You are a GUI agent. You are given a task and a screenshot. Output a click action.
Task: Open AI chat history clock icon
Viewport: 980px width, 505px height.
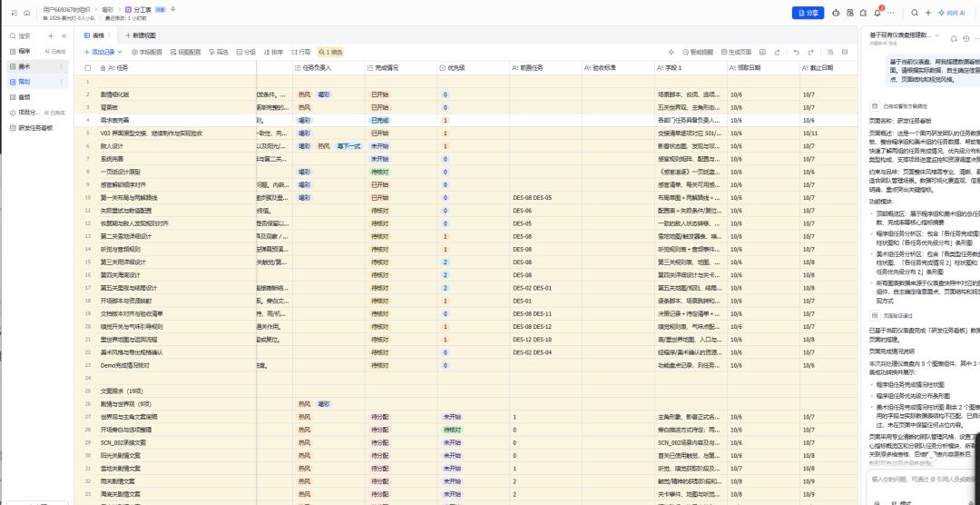coord(966,38)
